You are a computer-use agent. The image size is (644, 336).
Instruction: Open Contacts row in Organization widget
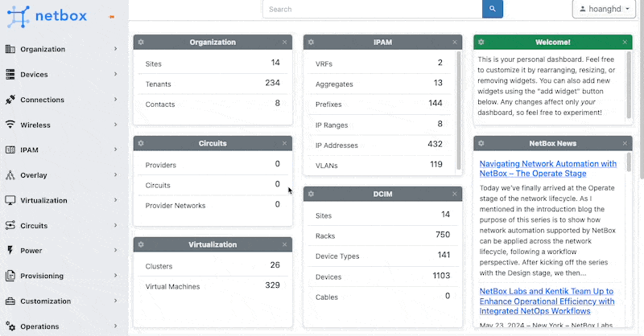click(213, 104)
